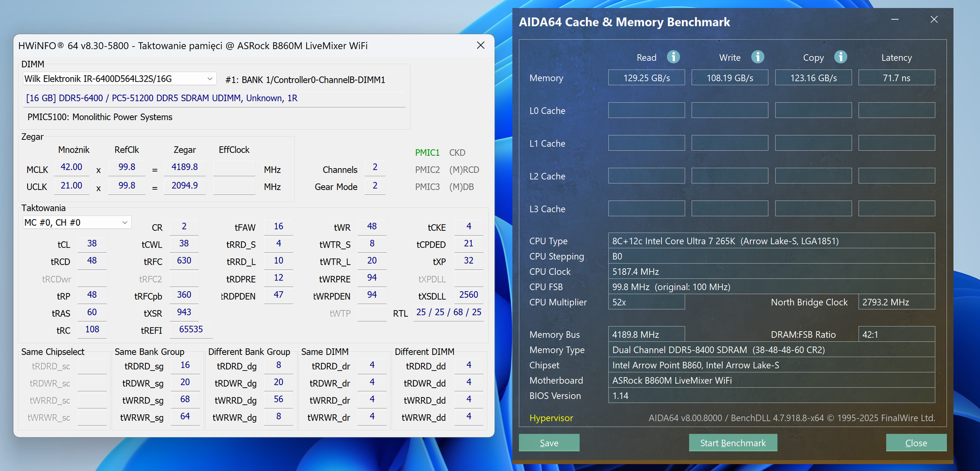Click the Close button below the benchmark
The height and width of the screenshot is (471, 980).
point(916,443)
